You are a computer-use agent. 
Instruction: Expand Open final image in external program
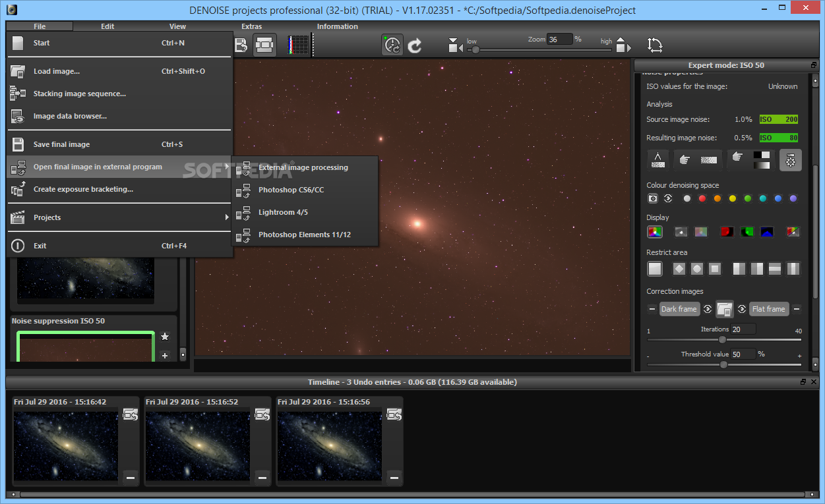119,167
